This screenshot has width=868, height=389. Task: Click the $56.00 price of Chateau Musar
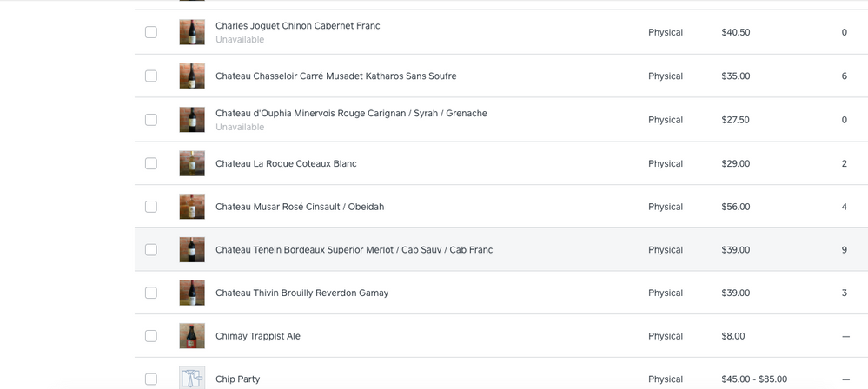click(736, 207)
